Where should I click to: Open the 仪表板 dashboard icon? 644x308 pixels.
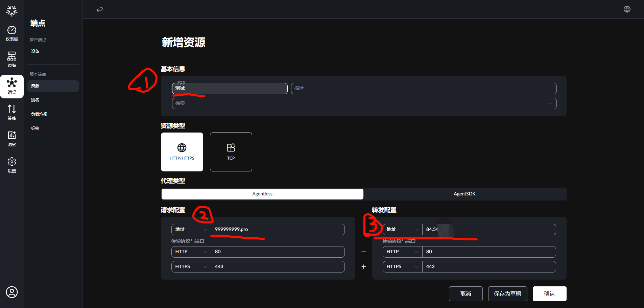click(12, 30)
